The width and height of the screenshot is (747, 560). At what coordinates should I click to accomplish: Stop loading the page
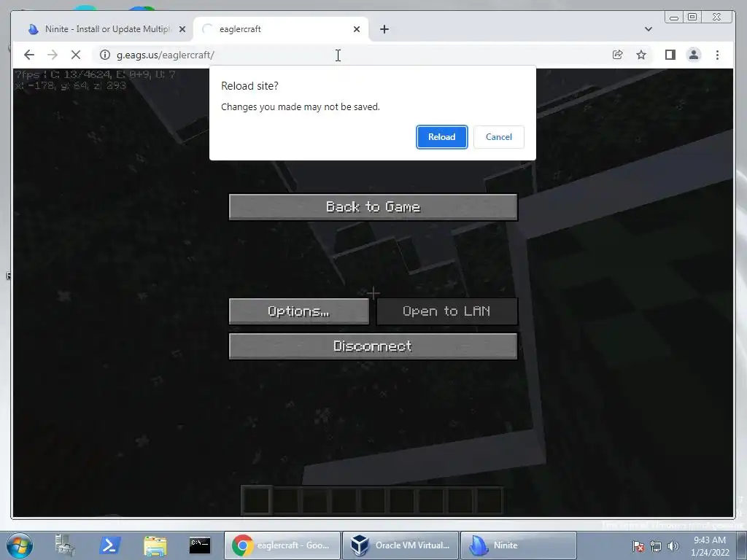pyautogui.click(x=76, y=55)
